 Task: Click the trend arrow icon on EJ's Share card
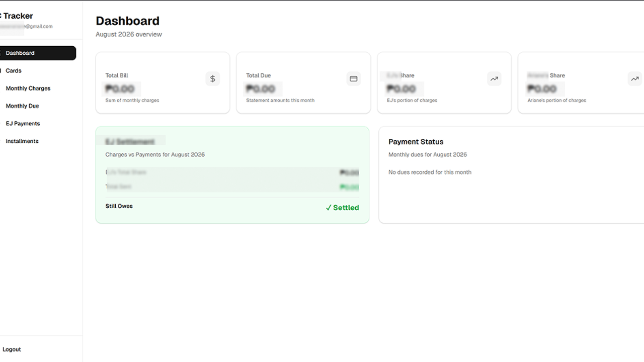(494, 79)
